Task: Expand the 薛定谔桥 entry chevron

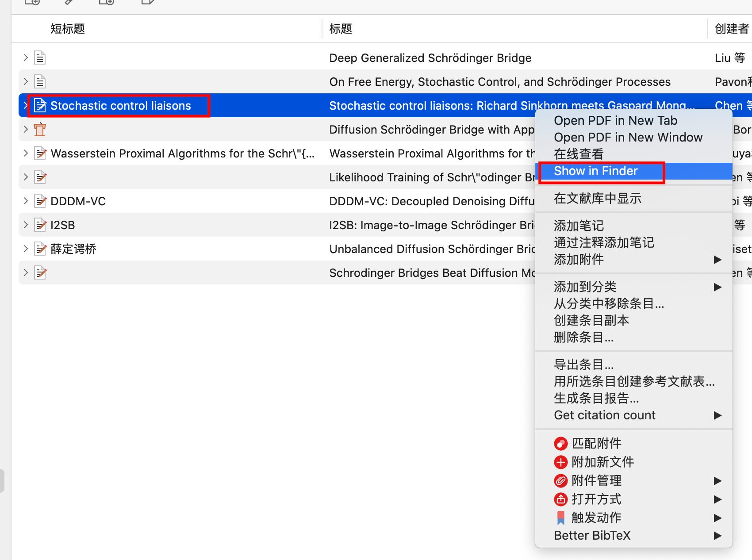Action: click(26, 249)
